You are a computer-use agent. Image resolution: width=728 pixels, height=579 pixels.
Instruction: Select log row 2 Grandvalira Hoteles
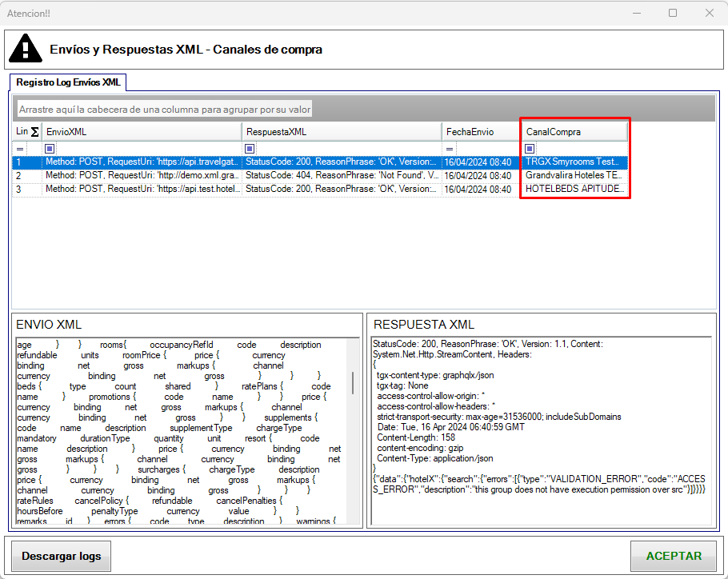(320, 175)
